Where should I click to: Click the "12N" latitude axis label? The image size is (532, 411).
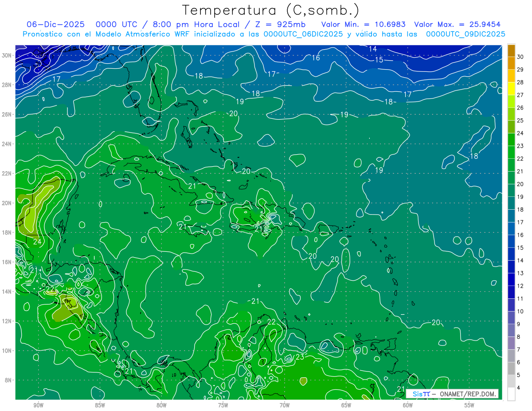[7, 321]
